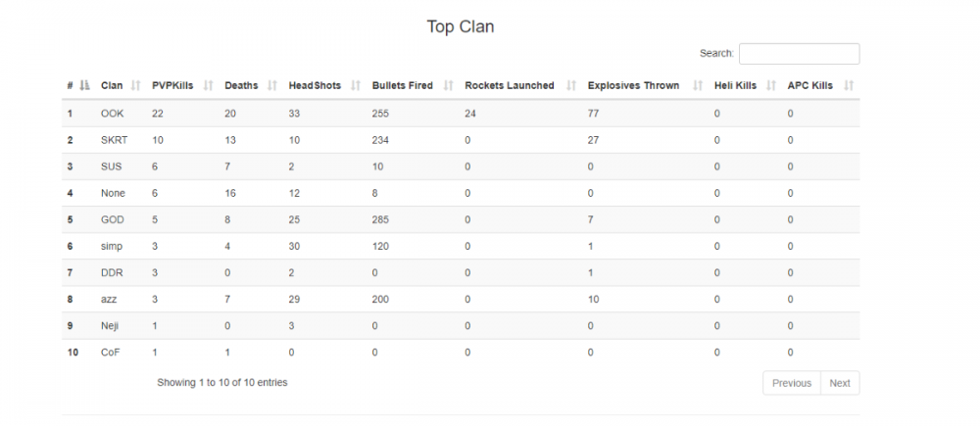Click Explosives Thrown sort arrows
Viewport: 980px width, 426px height.
point(698,86)
